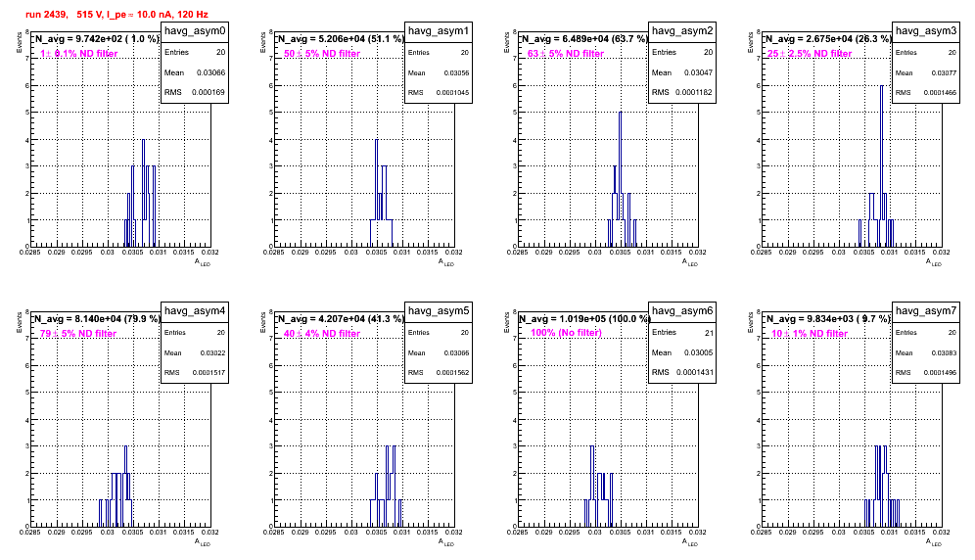Click the N_avg = 8.140e+04 label
Image resolution: width=975 pixels, height=560 pixels.
(x=96, y=319)
